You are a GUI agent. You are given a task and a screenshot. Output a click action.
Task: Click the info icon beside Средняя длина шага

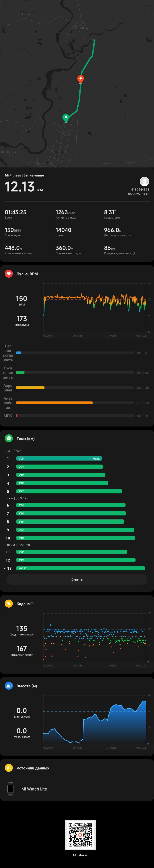point(133,253)
